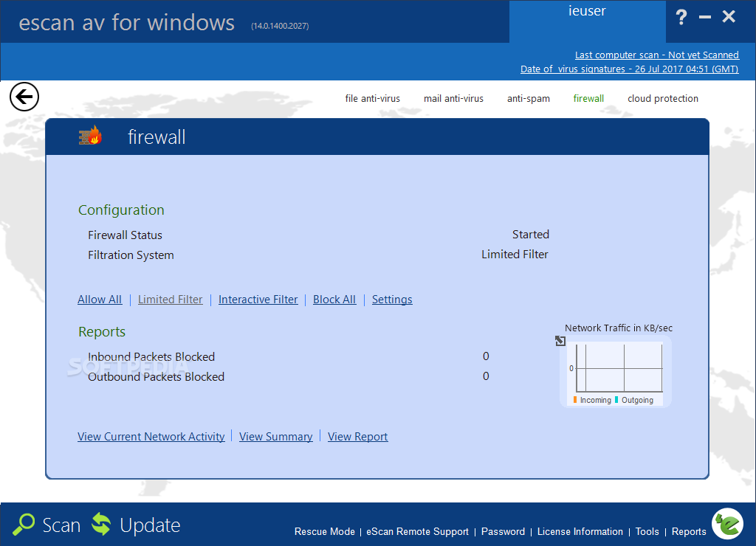Open License Information
Image resolution: width=756 pixels, height=546 pixels.
[580, 531]
